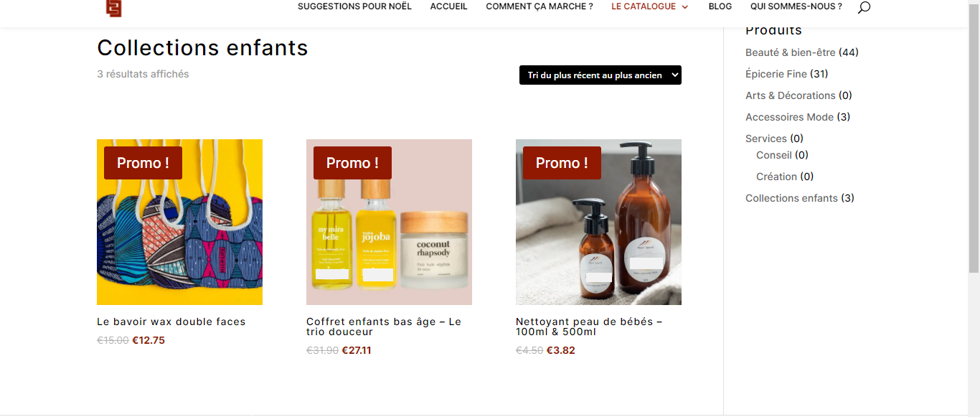Click Promo badge on Nettoyant peau product
Screen dimensions: 980x417
(562, 163)
